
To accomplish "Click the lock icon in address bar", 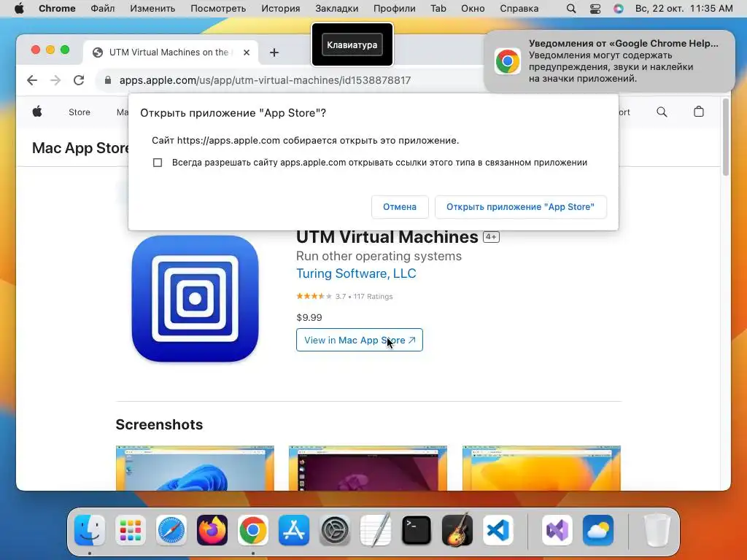I will click(108, 80).
